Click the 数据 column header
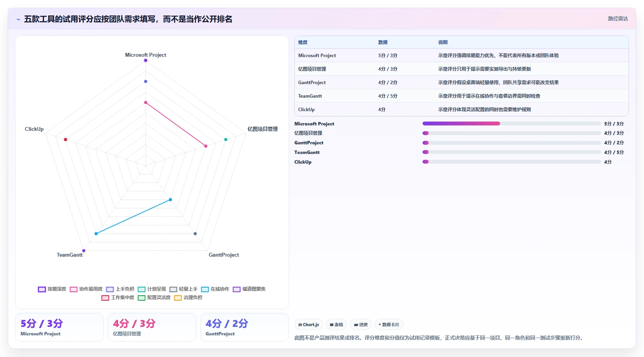This screenshot has width=644, height=357. coord(383,42)
